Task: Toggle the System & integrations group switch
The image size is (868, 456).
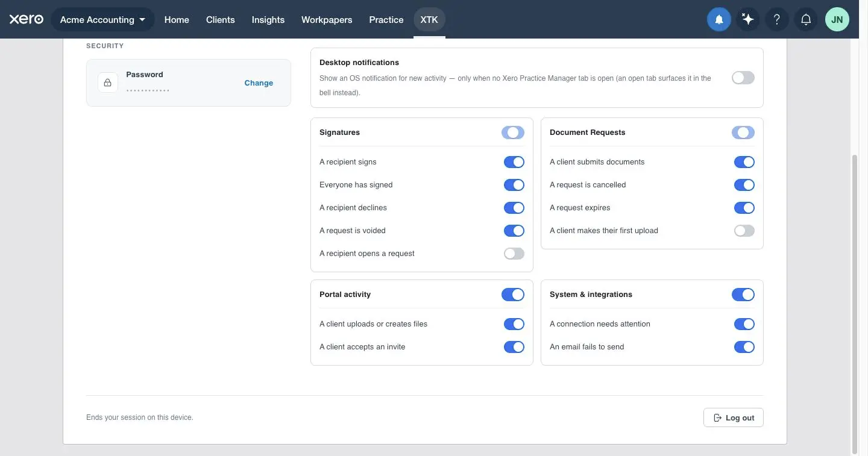Action: (x=743, y=295)
